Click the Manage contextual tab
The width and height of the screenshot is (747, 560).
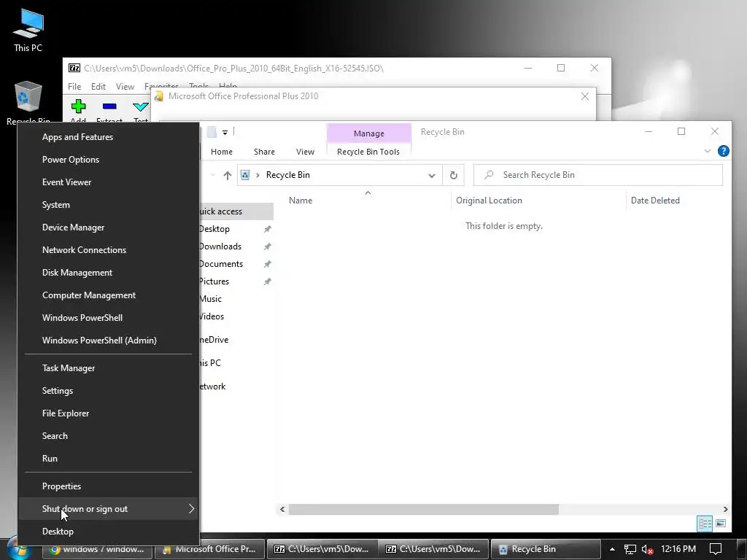[x=368, y=133]
